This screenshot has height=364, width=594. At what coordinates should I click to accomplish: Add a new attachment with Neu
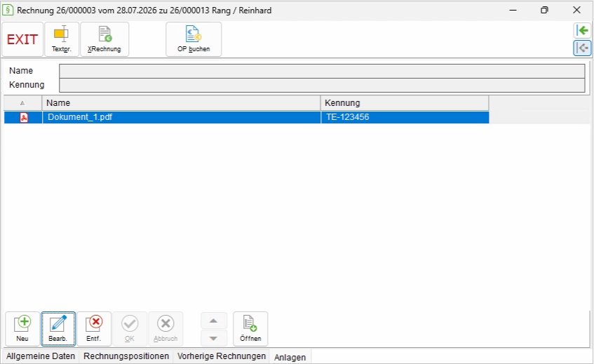22,329
